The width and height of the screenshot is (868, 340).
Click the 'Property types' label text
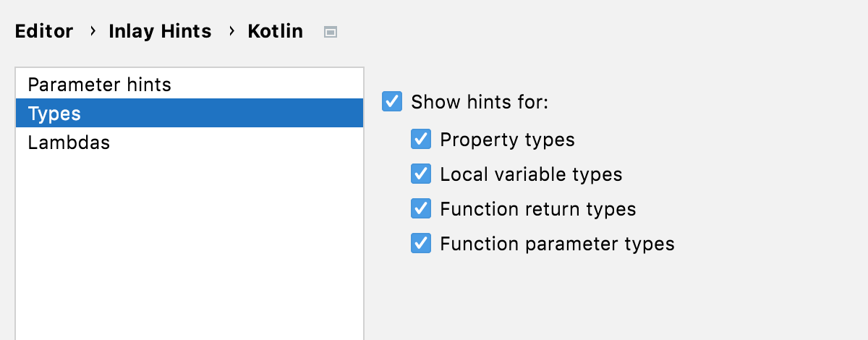point(507,140)
